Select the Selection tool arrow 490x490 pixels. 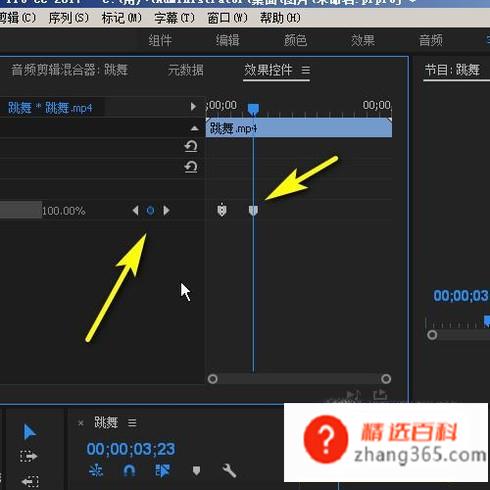[x=29, y=432]
